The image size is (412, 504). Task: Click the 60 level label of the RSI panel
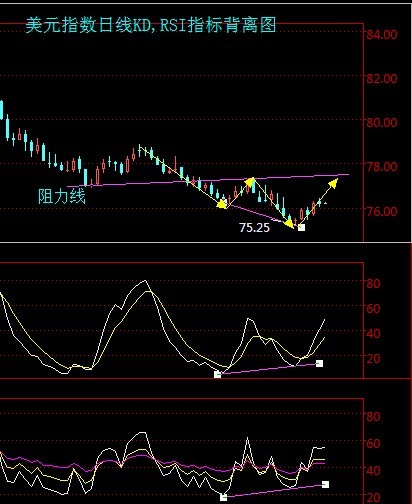(373, 444)
